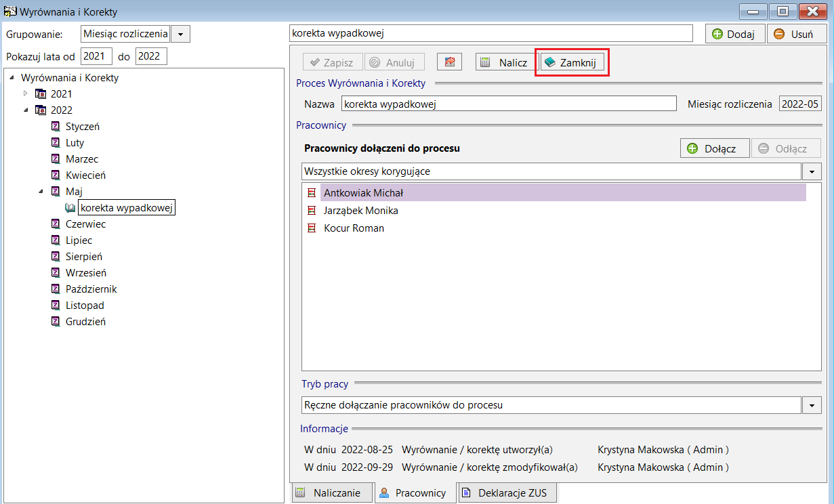Click the orange minus Usuń button

point(797,34)
